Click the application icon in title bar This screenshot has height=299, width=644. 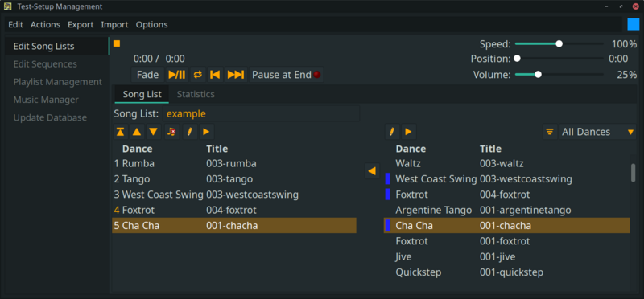tap(8, 6)
